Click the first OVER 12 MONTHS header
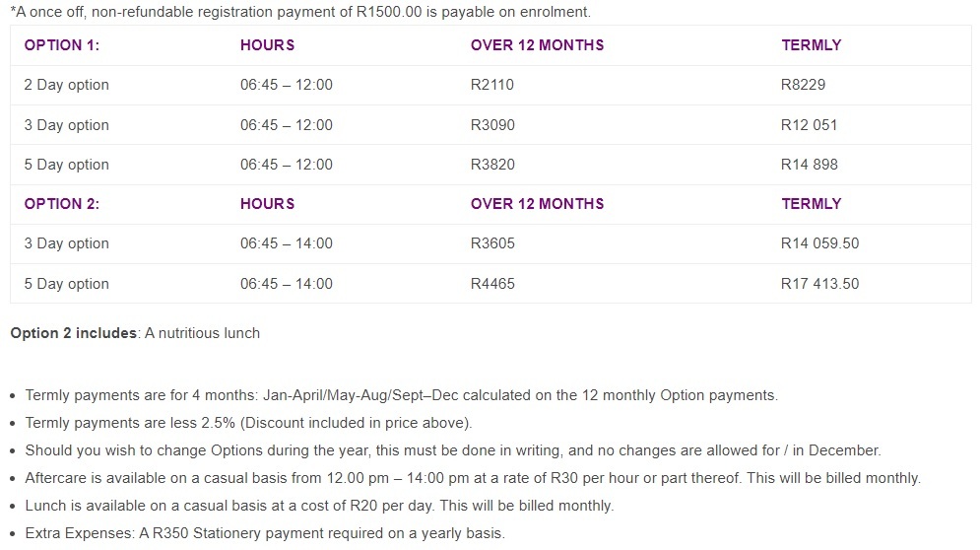The height and width of the screenshot is (550, 980). click(538, 45)
